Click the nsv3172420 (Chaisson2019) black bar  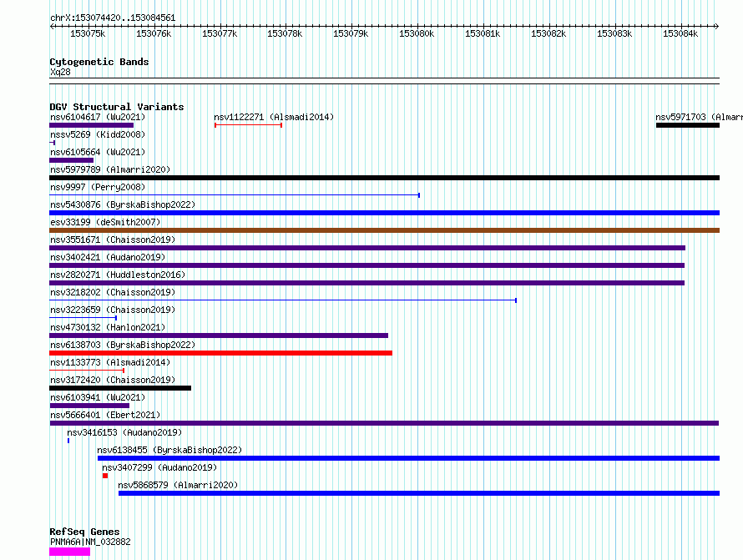click(x=120, y=388)
